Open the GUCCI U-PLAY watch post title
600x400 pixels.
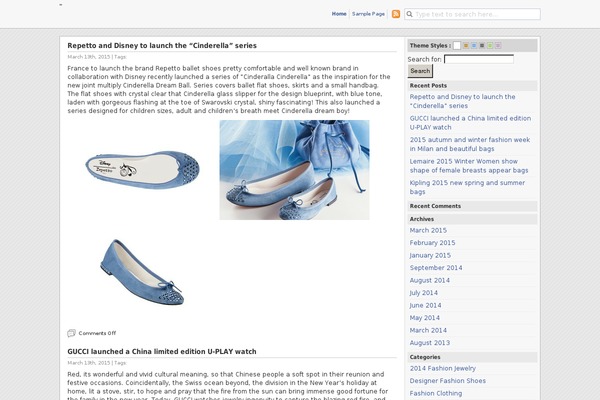[162, 351]
